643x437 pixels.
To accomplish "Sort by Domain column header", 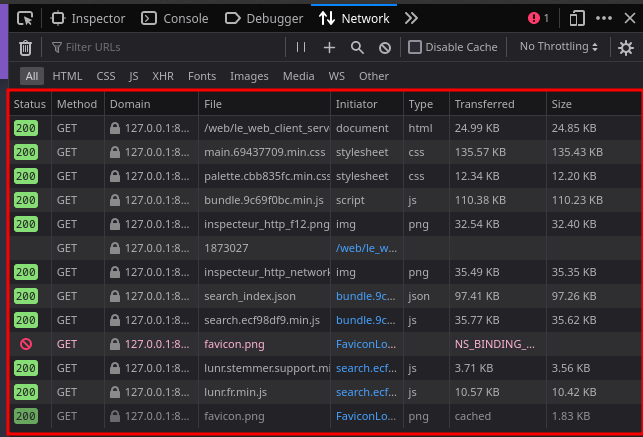I will coord(151,104).
